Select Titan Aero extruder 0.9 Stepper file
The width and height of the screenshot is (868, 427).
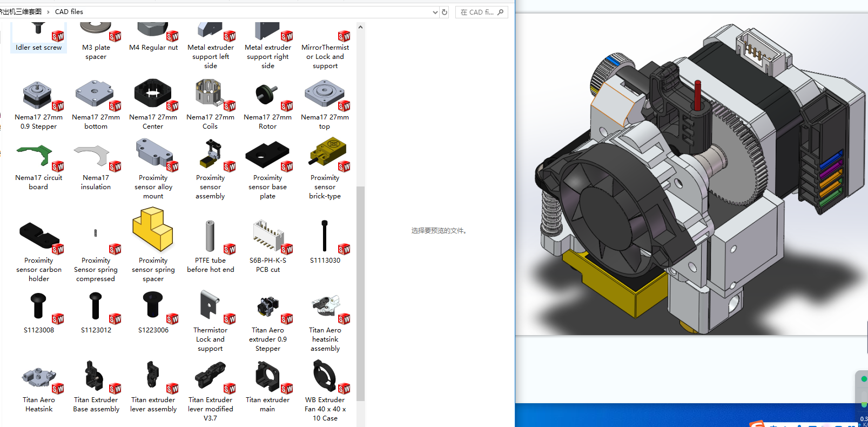click(x=268, y=322)
